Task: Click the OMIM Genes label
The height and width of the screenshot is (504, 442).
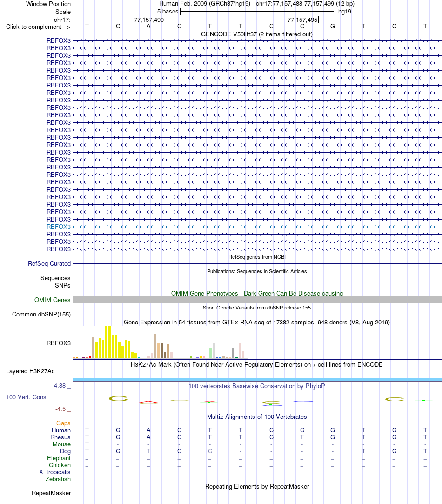Action: pyautogui.click(x=53, y=300)
